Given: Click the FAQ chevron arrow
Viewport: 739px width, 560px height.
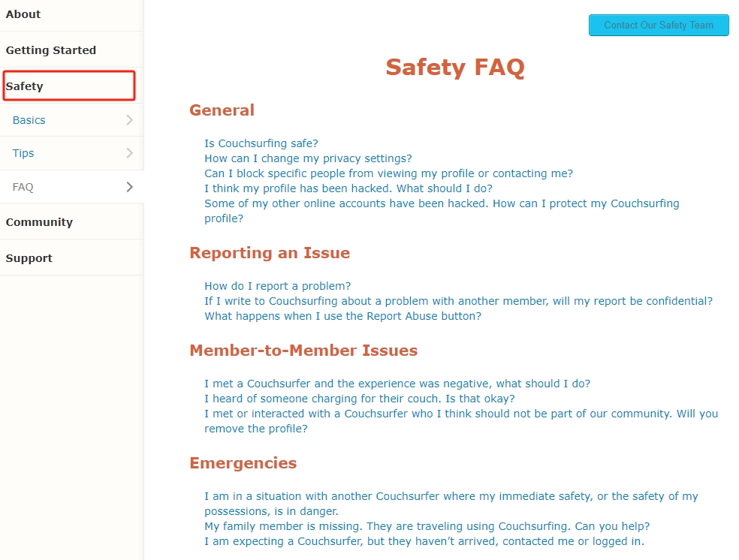Looking at the screenshot, I should (129, 187).
